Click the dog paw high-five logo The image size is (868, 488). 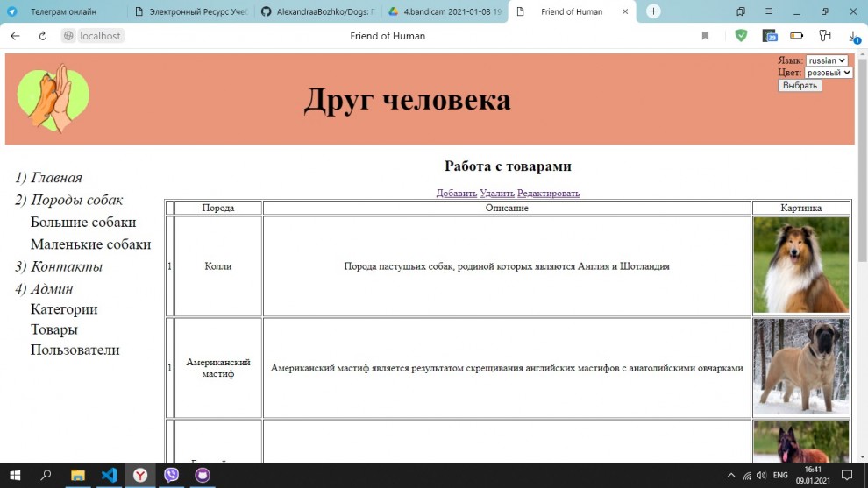coord(53,98)
